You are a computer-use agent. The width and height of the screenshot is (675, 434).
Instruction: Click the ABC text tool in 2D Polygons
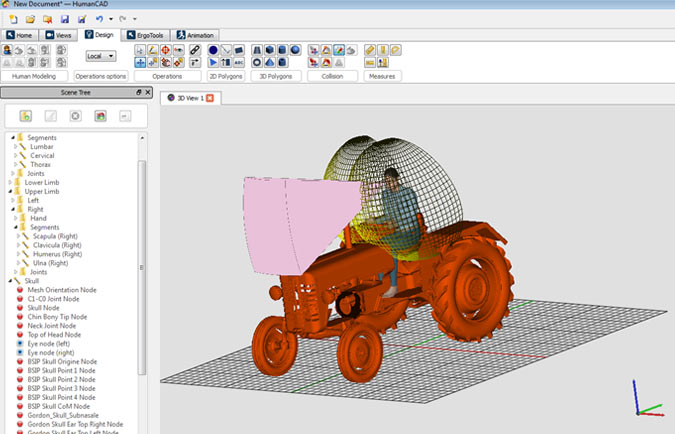click(238, 62)
